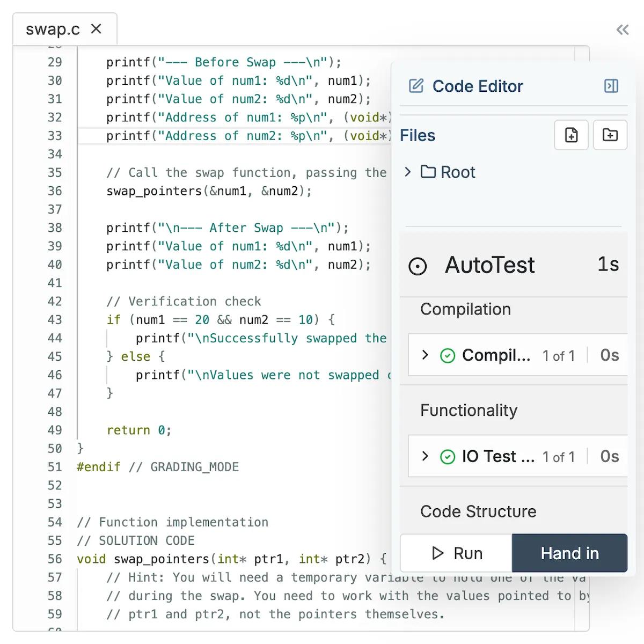Select line 36 calling swap_pointers
This screenshot has height=644, width=644.
(208, 191)
